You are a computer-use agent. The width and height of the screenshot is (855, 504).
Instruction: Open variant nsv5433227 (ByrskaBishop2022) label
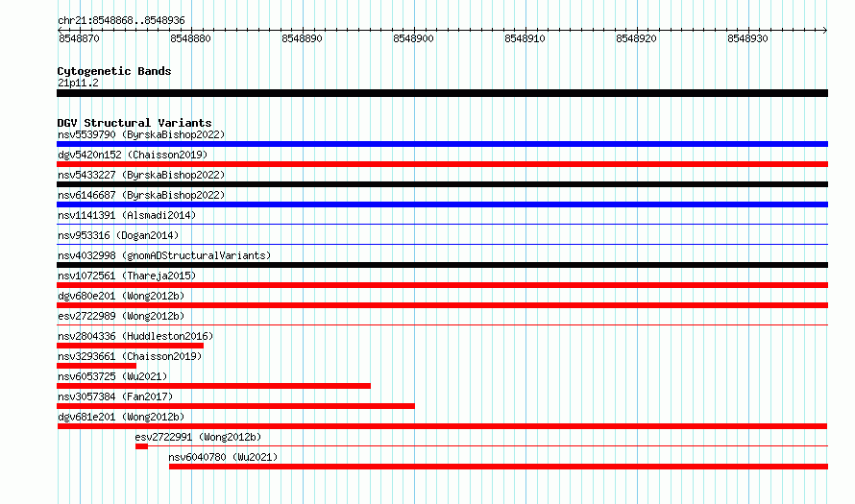tap(141, 175)
